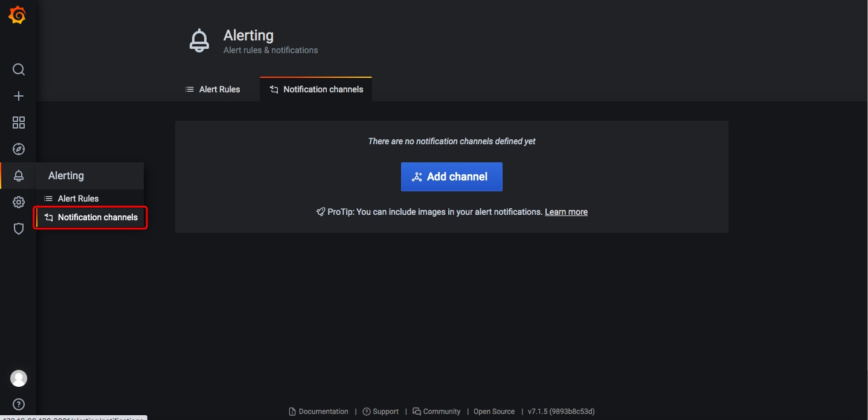
Task: Open the Support footer link
Action: coord(381,412)
